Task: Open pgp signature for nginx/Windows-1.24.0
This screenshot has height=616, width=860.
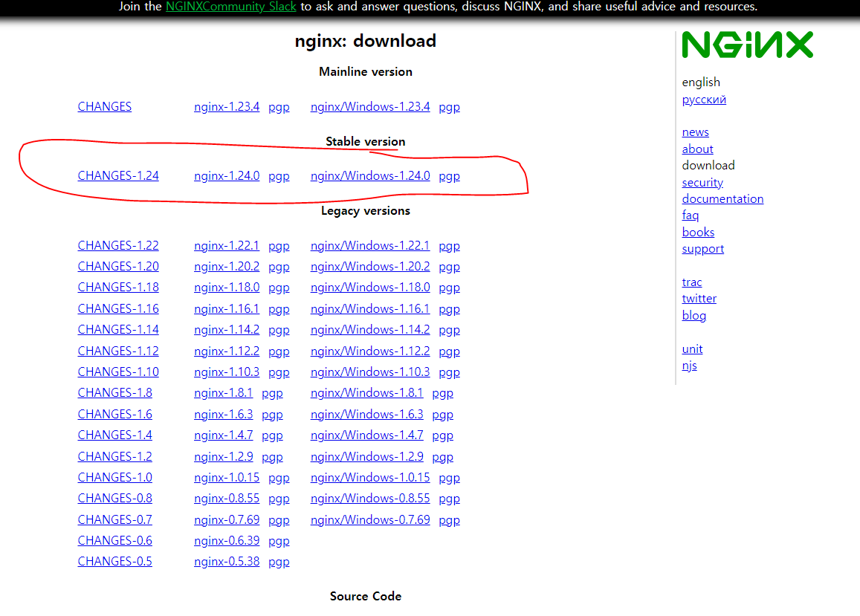Action: pos(449,176)
